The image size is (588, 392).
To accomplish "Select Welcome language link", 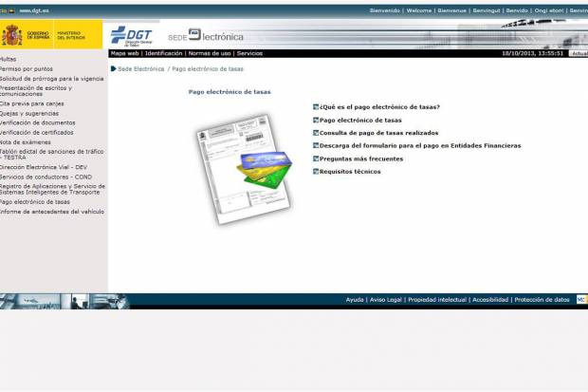I will point(419,10).
